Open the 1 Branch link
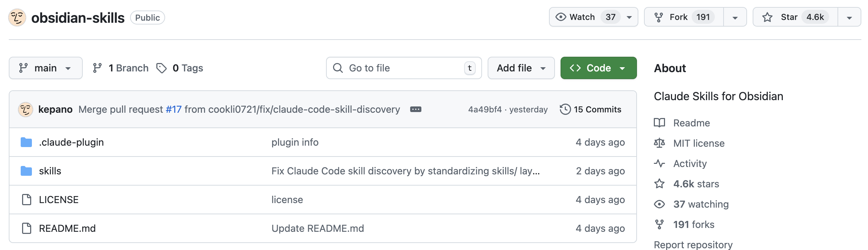Viewport: 868px width, 250px height. point(121,68)
